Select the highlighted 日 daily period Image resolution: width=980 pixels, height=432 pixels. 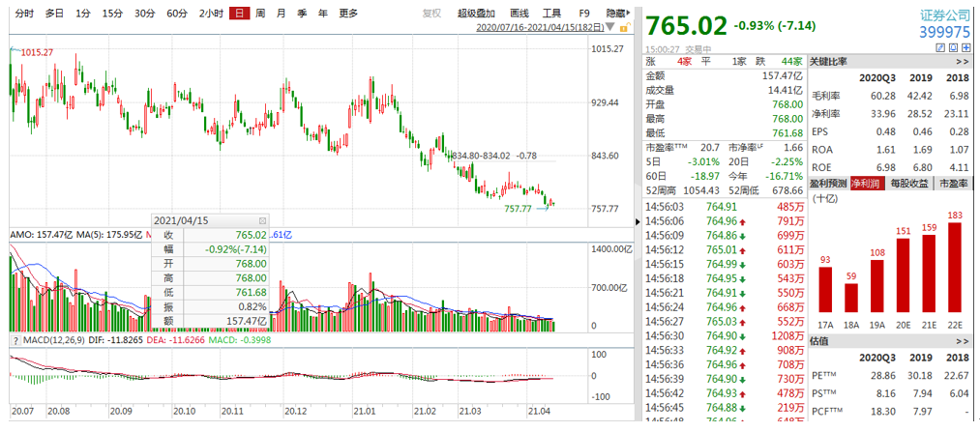tap(239, 14)
